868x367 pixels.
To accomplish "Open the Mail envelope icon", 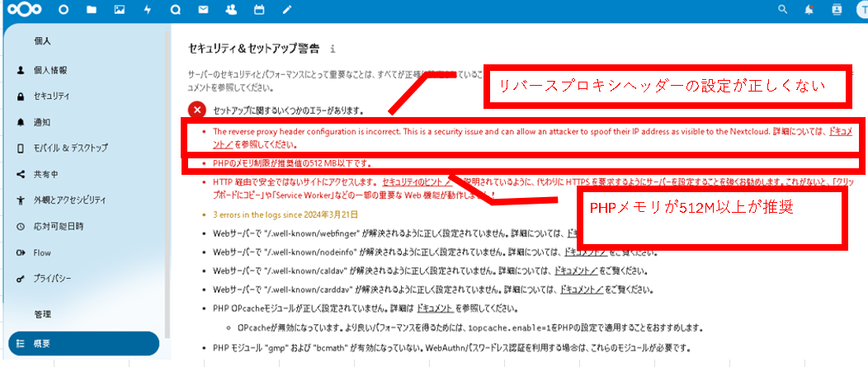I will tap(203, 11).
